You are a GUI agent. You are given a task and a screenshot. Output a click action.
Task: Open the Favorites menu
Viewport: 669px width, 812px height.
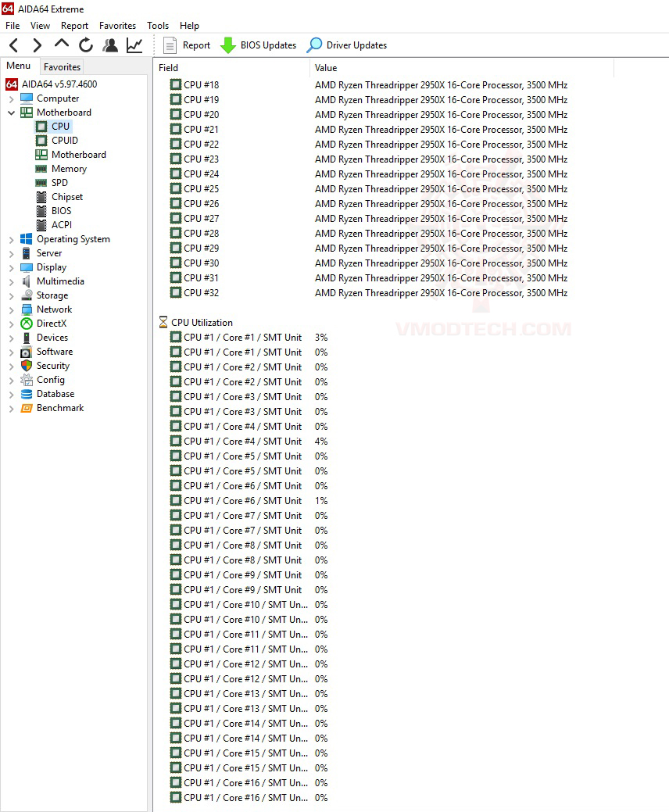tap(117, 25)
